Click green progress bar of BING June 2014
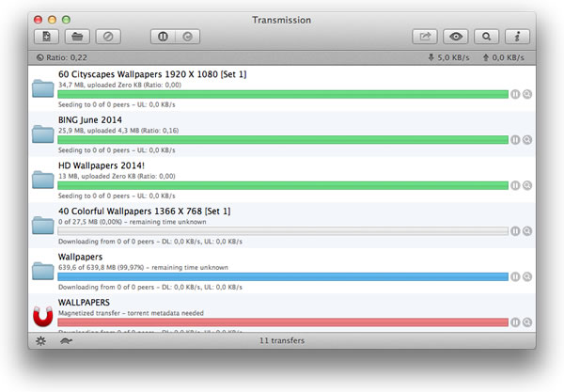564x392 pixels. click(x=283, y=140)
